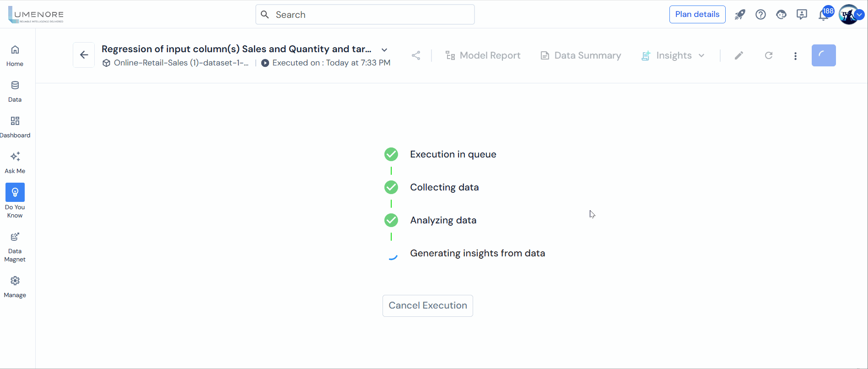Click the refresh execution icon

[769, 55]
